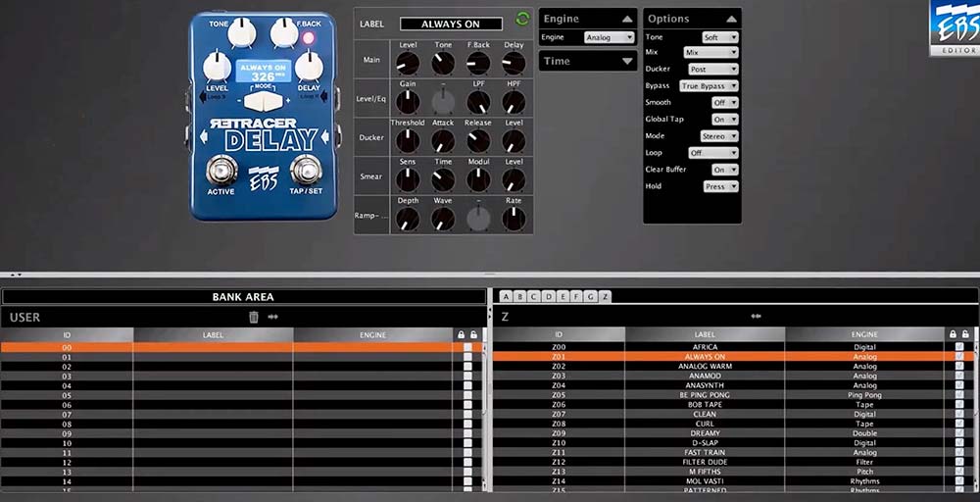Click the open padlock icon in Z header
The image size is (980, 502).
(965, 334)
